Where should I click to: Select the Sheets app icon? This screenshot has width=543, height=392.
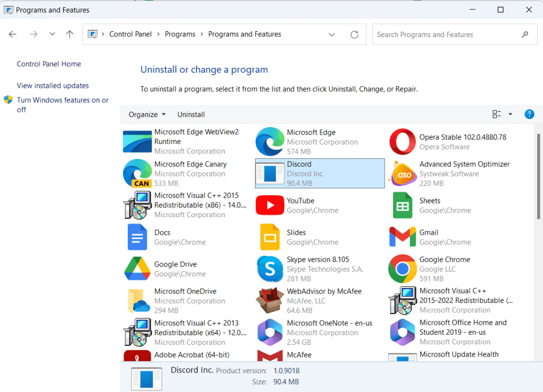(402, 205)
